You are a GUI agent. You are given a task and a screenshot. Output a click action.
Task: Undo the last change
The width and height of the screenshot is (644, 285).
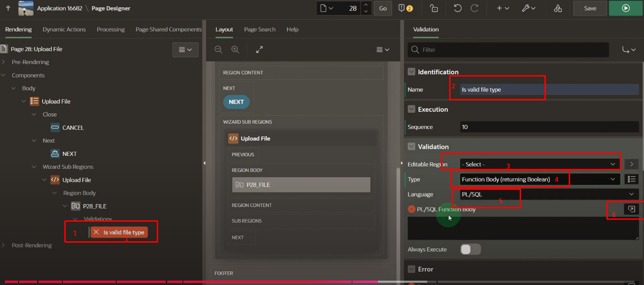click(x=457, y=8)
